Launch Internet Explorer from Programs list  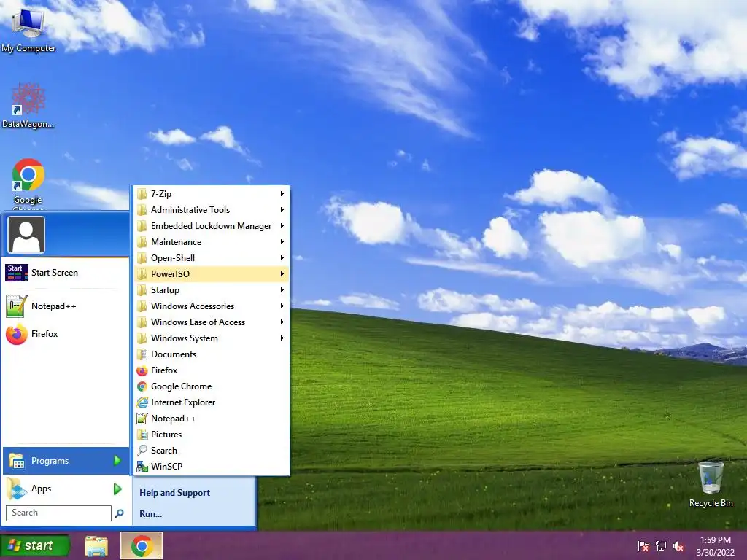pyautogui.click(x=211, y=402)
